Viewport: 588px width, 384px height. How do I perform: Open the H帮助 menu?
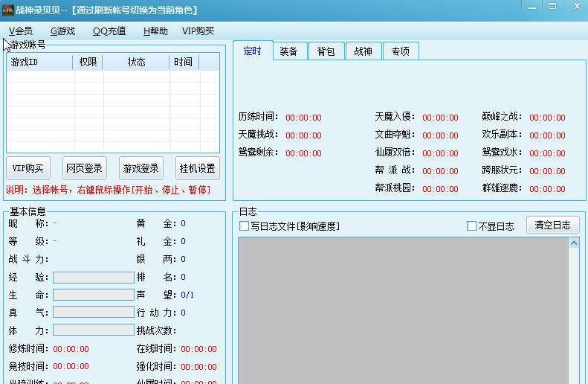pyautogui.click(x=155, y=31)
